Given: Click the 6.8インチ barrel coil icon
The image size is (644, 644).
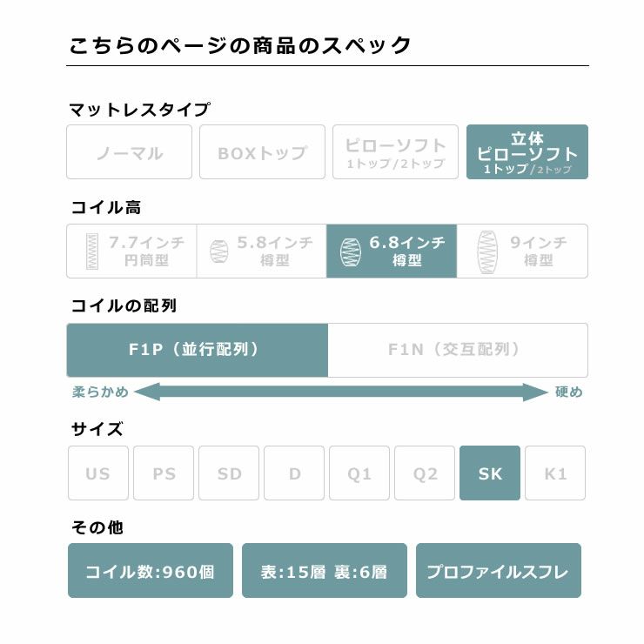Looking at the screenshot, I should 348,252.
